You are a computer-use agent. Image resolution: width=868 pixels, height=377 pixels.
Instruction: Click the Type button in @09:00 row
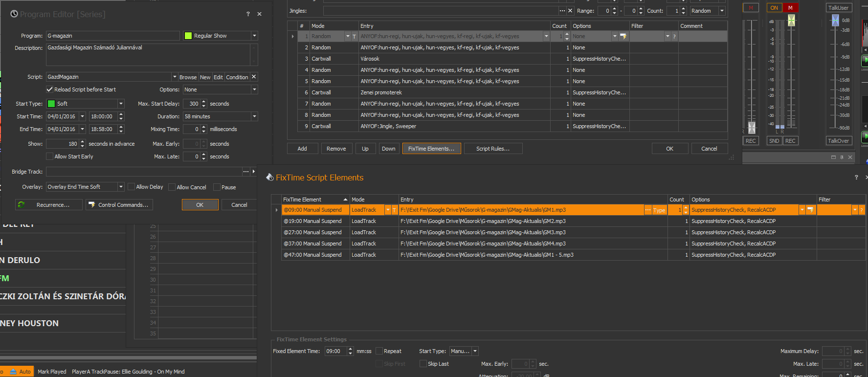point(659,210)
